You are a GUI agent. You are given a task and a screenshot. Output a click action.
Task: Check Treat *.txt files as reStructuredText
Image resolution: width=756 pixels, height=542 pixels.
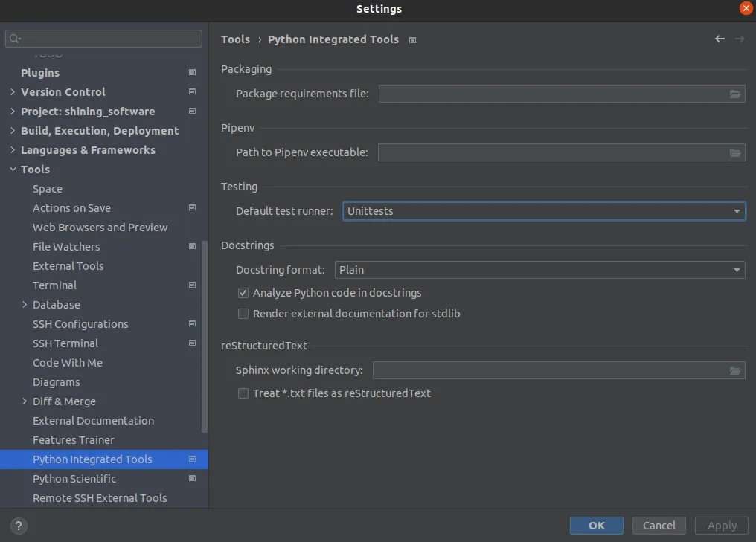[243, 393]
